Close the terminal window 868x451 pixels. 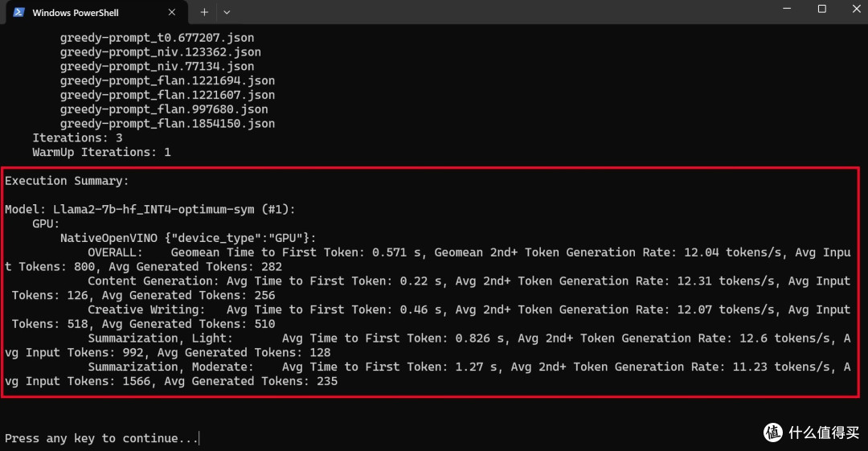(856, 9)
